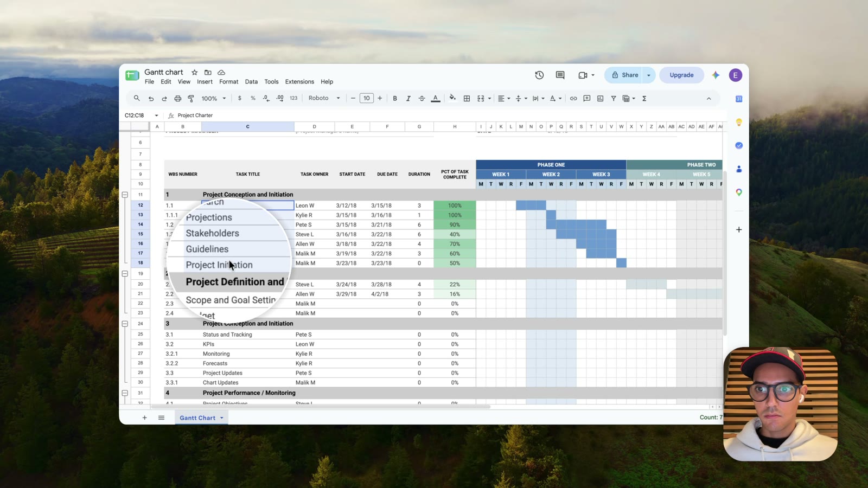Click the insert link icon
The image size is (868, 488).
click(x=573, y=98)
